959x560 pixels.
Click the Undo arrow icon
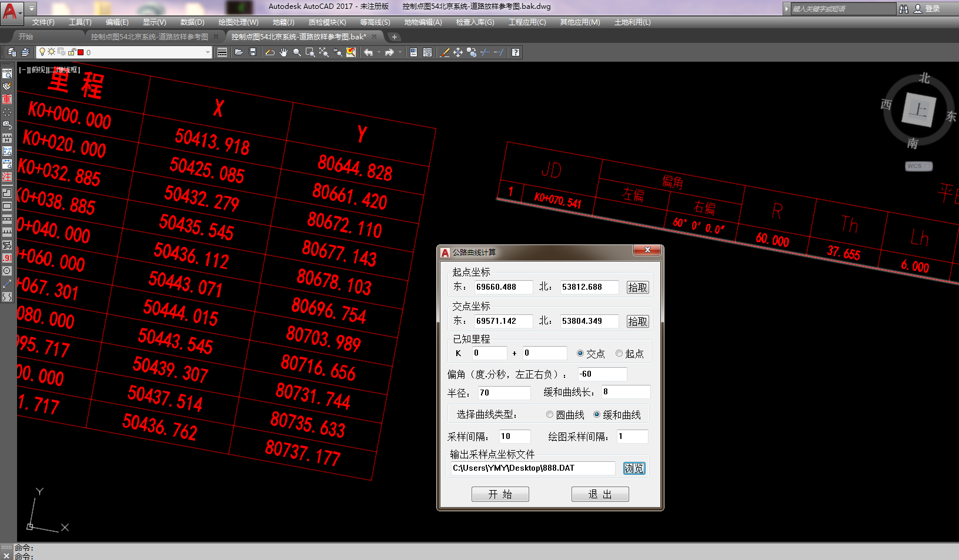click(368, 52)
